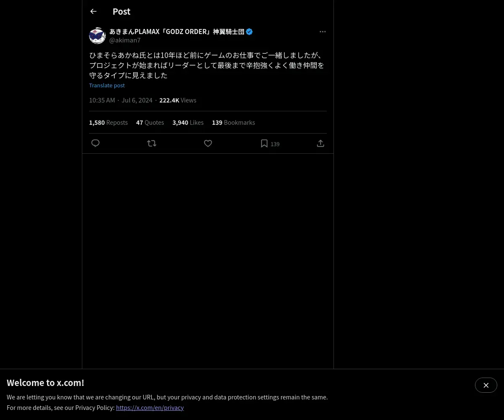Repost using the retweet arrows icon

click(152, 143)
